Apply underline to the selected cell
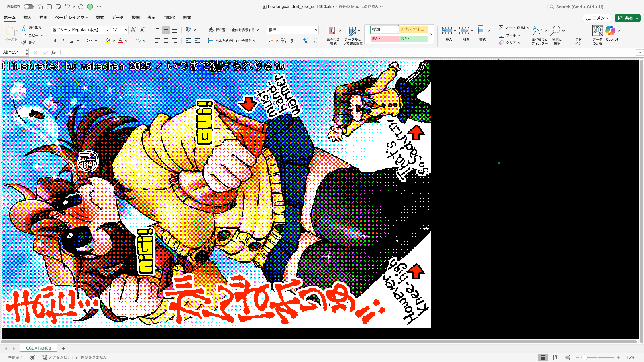 [x=71, y=40]
